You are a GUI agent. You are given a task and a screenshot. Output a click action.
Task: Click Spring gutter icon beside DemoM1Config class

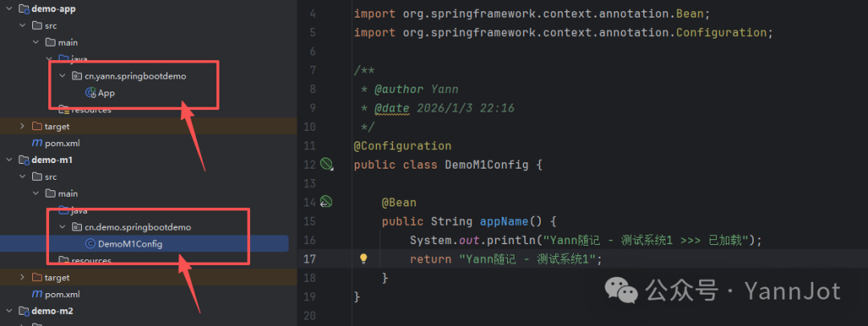coord(326,165)
